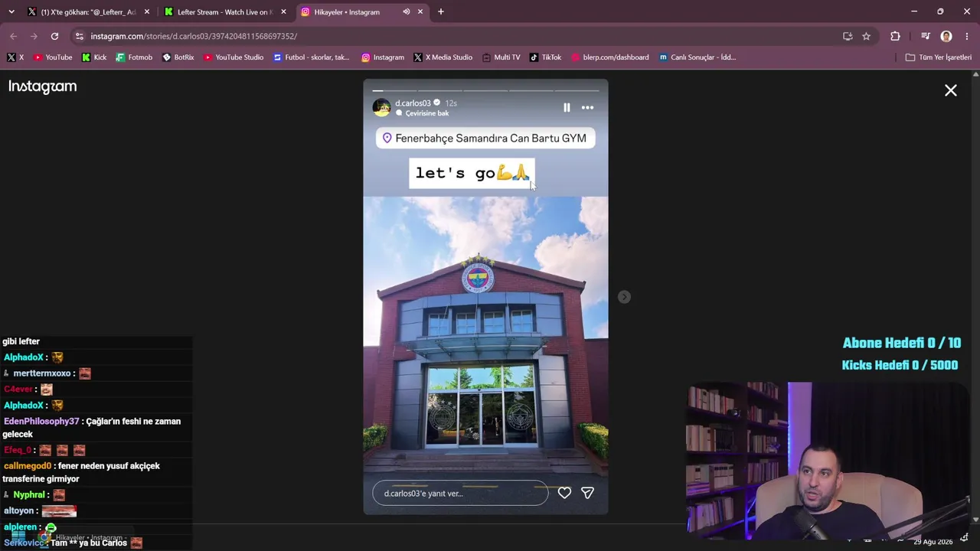Click the address bar URL
The image size is (980, 551).
194,36
